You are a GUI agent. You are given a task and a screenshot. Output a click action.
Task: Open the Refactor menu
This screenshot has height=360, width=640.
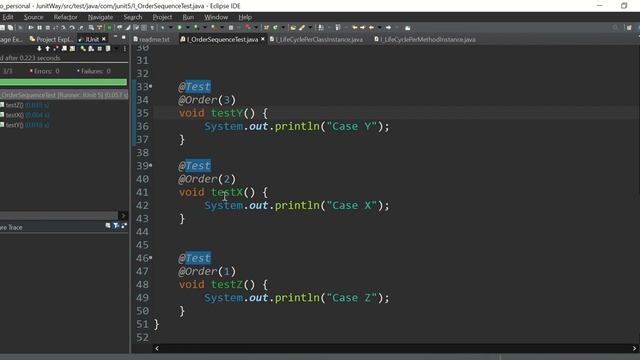point(65,17)
